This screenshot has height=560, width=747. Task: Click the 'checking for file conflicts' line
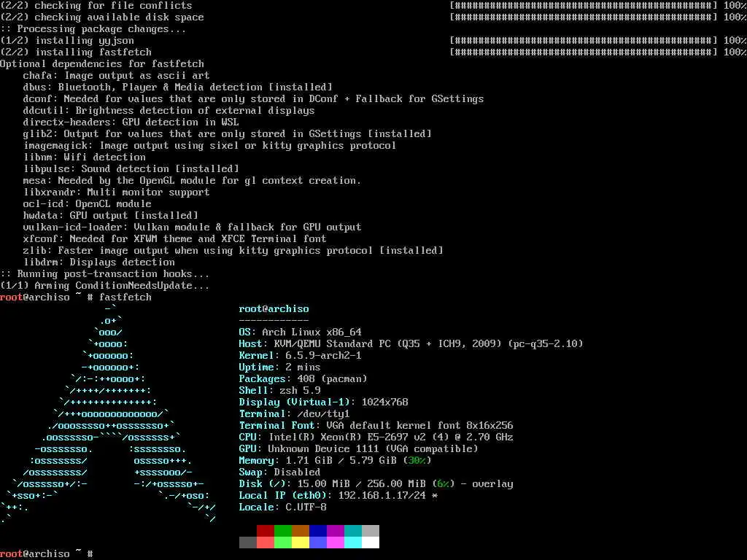[x=96, y=6]
